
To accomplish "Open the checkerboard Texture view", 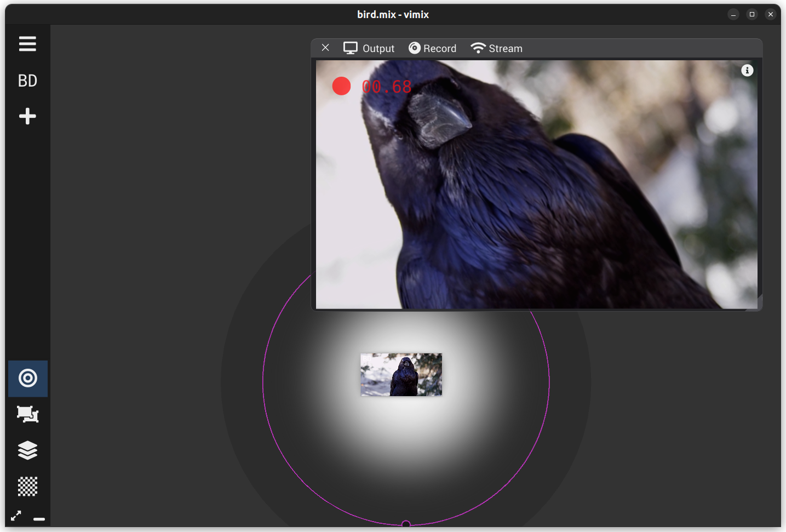I will click(27, 486).
